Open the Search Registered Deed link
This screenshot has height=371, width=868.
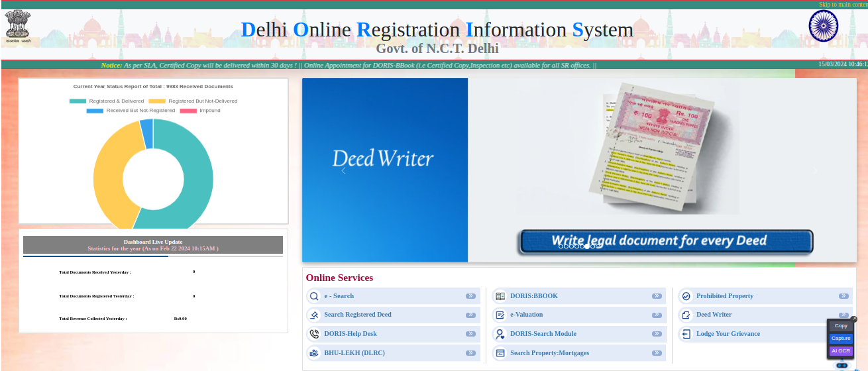[358, 315]
